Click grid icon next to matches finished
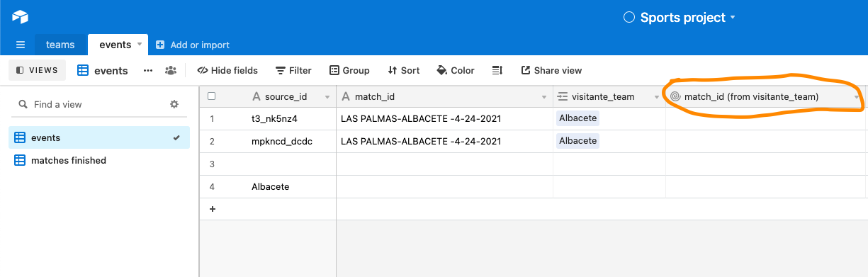Image resolution: width=868 pixels, height=277 pixels. (20, 160)
